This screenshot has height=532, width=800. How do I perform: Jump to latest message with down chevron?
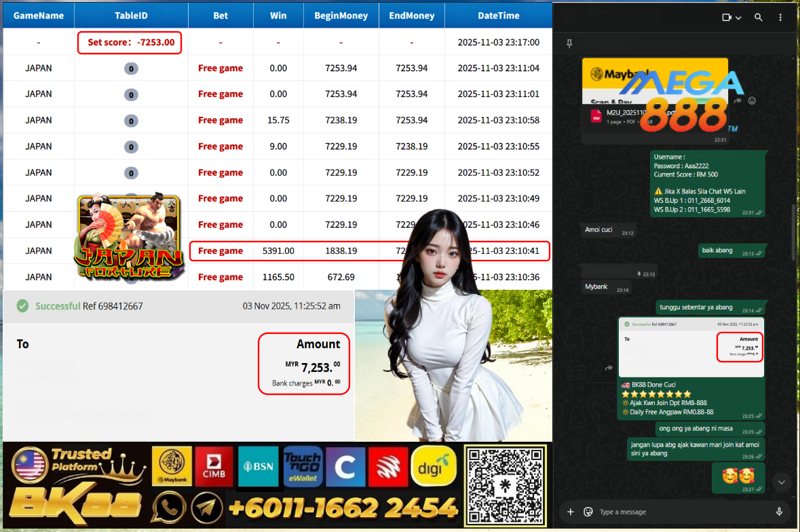[x=781, y=482]
